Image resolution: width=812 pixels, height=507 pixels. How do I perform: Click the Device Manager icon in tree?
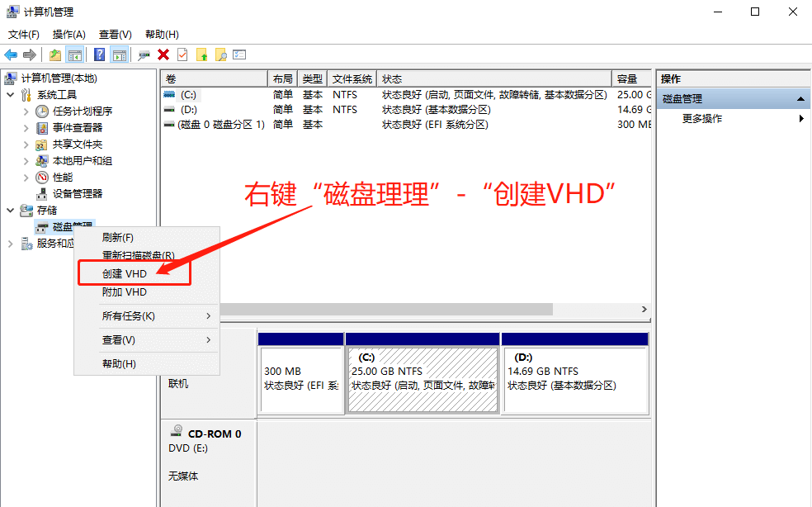click(42, 194)
